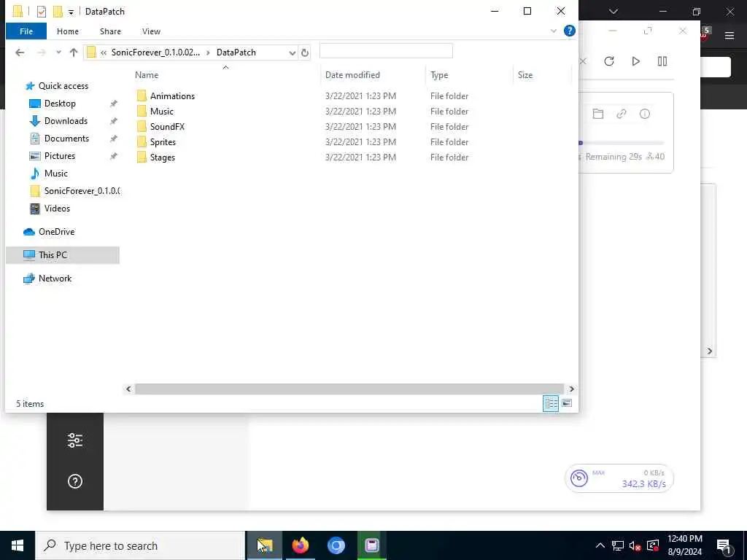
Task: Open Music in the navigation pane
Action: pyautogui.click(x=55, y=174)
